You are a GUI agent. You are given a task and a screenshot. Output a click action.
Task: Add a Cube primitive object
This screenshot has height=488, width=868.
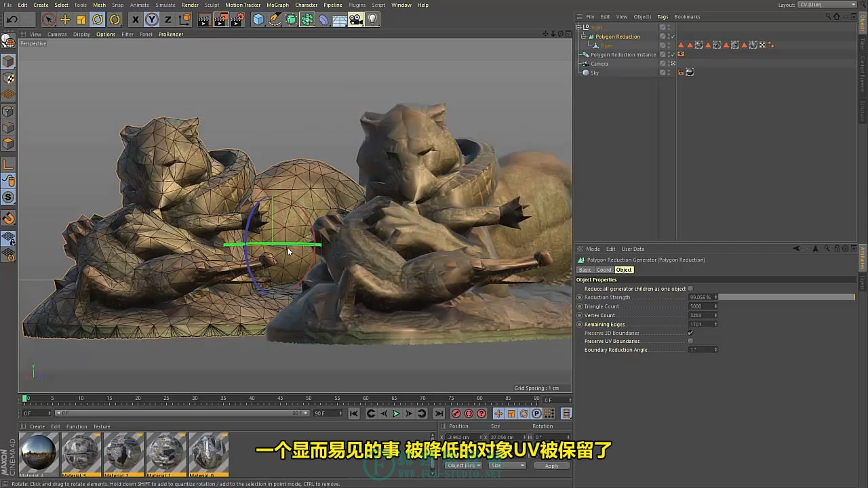258,20
